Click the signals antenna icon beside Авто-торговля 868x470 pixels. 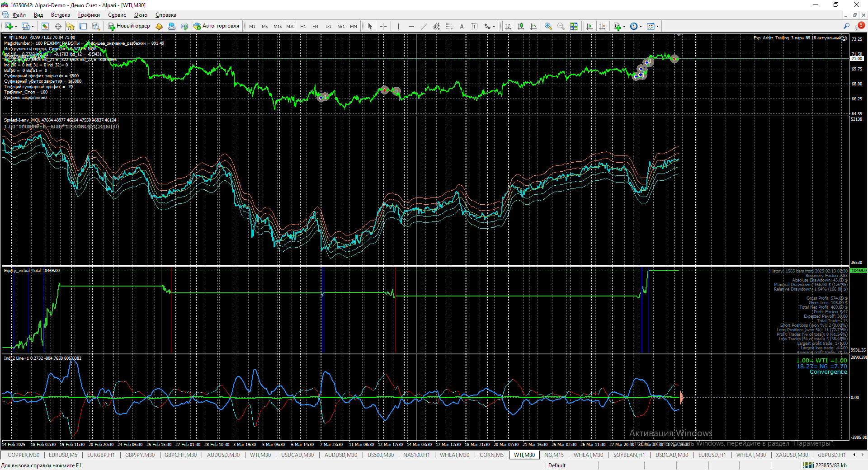point(184,26)
